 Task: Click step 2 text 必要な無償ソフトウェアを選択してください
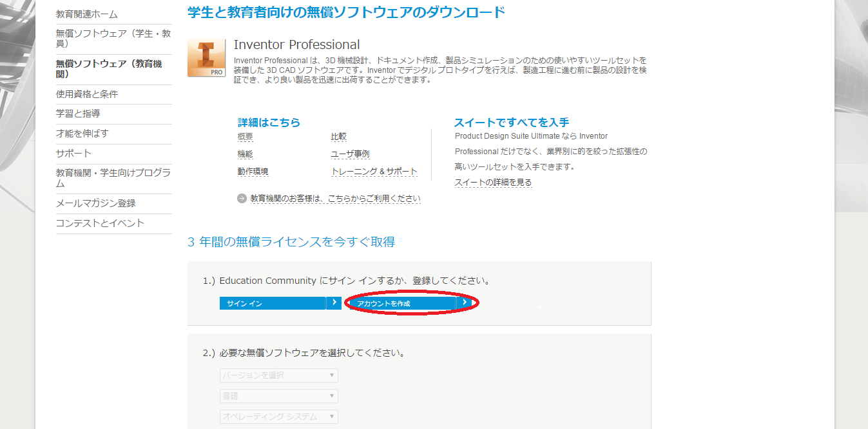click(313, 353)
